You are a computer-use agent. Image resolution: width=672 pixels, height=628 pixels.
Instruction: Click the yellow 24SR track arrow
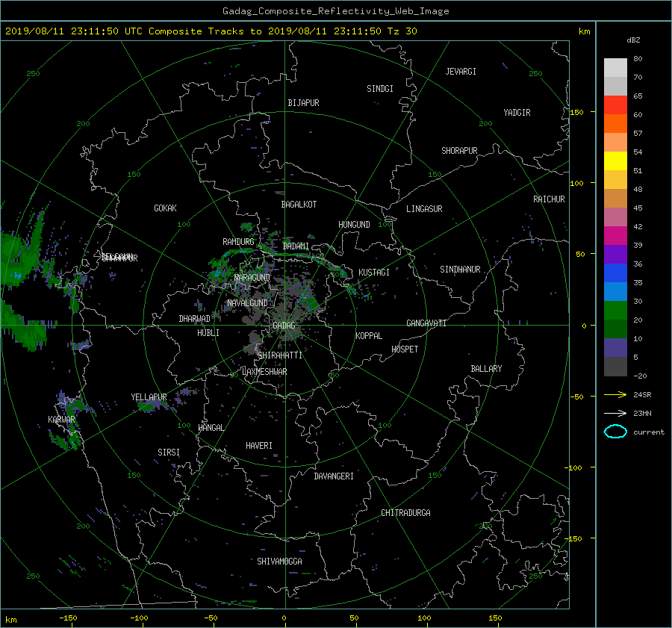coord(615,394)
